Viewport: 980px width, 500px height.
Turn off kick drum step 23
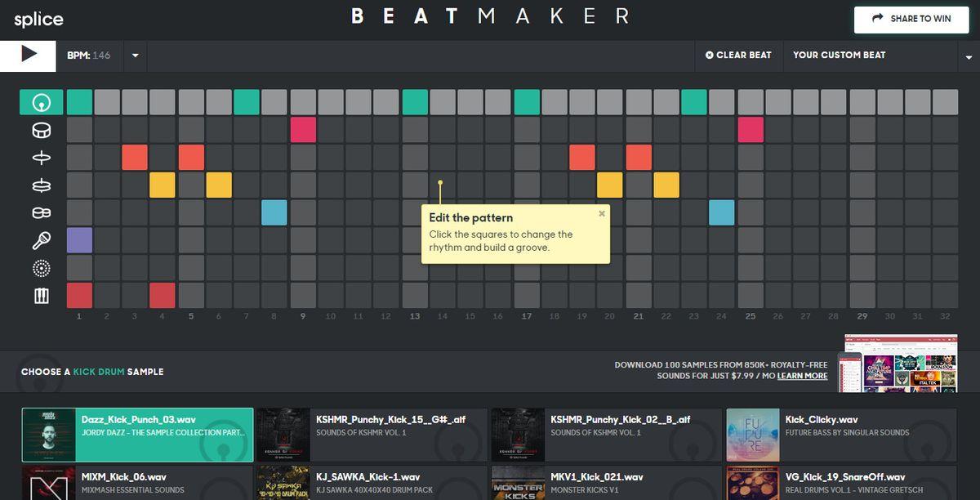694,102
